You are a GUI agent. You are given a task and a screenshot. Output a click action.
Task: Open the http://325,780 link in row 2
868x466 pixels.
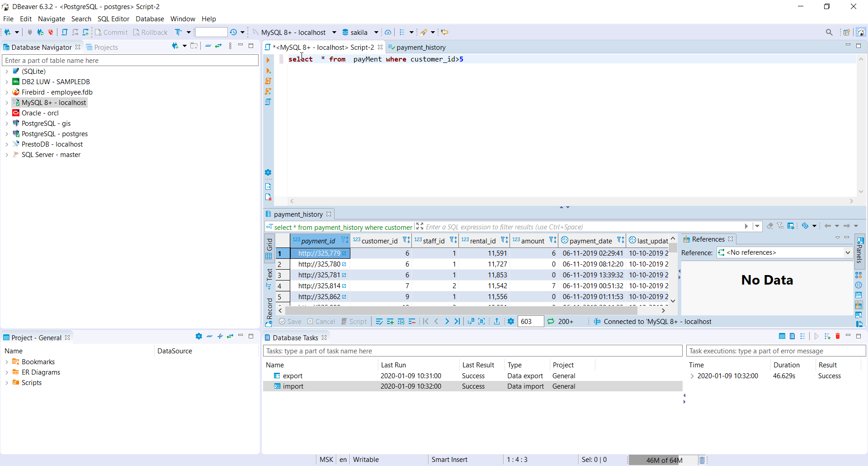(x=344, y=264)
